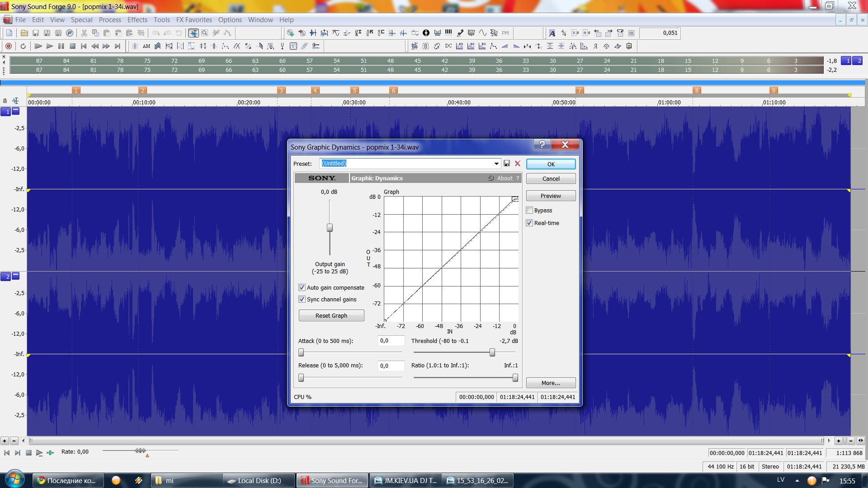
Task: Open FX Favorites menu
Action: tap(194, 20)
